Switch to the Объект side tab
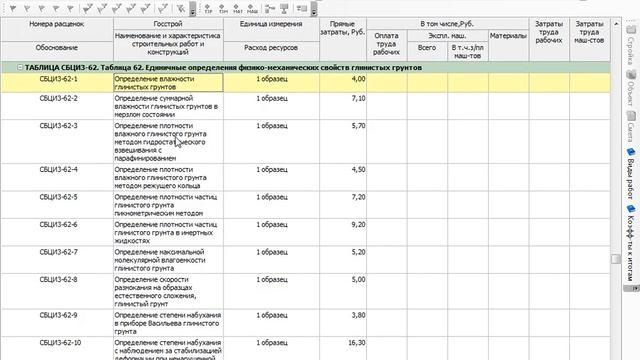 point(631,88)
